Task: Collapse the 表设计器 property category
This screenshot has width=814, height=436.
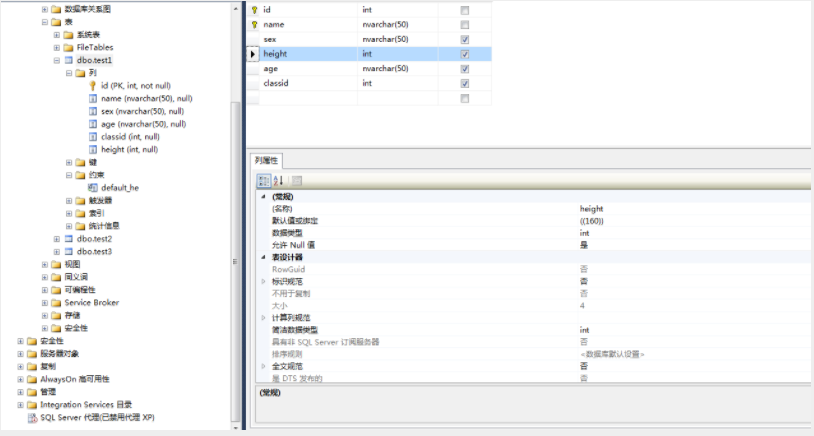Action: pos(263,257)
